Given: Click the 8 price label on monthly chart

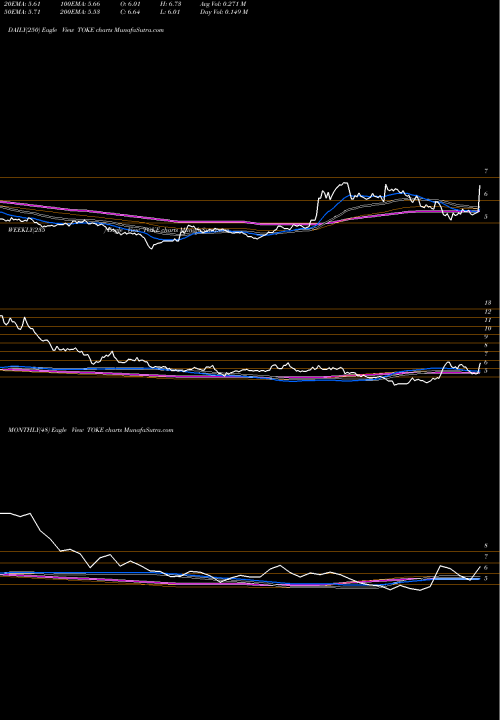Looking at the screenshot, I should [486, 546].
